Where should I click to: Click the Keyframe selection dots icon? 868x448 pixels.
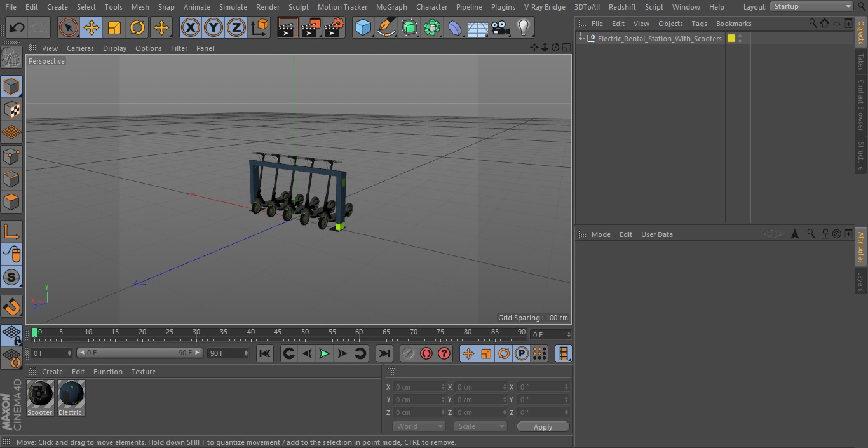[539, 353]
